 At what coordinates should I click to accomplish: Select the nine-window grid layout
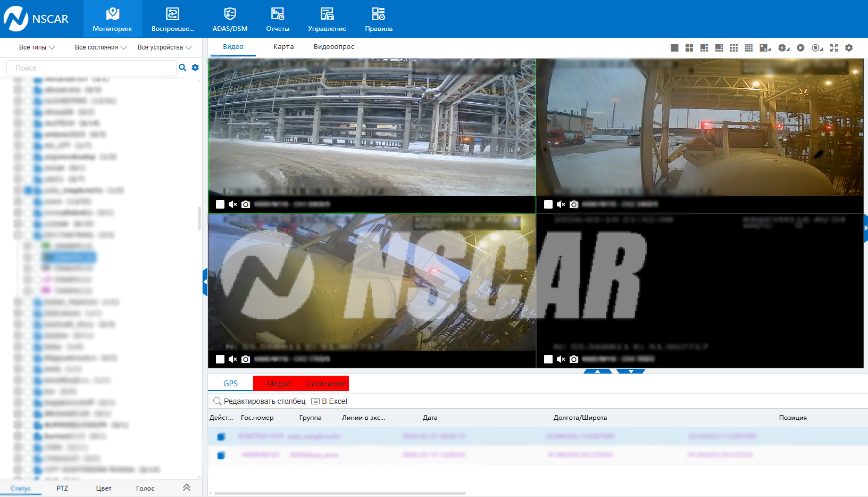734,48
